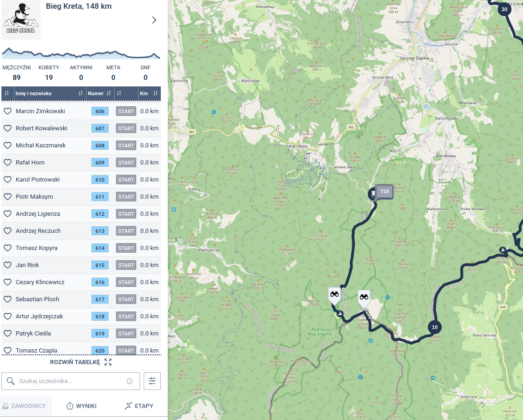Click the elevation profile chart
The image size is (523, 420).
(x=81, y=52)
